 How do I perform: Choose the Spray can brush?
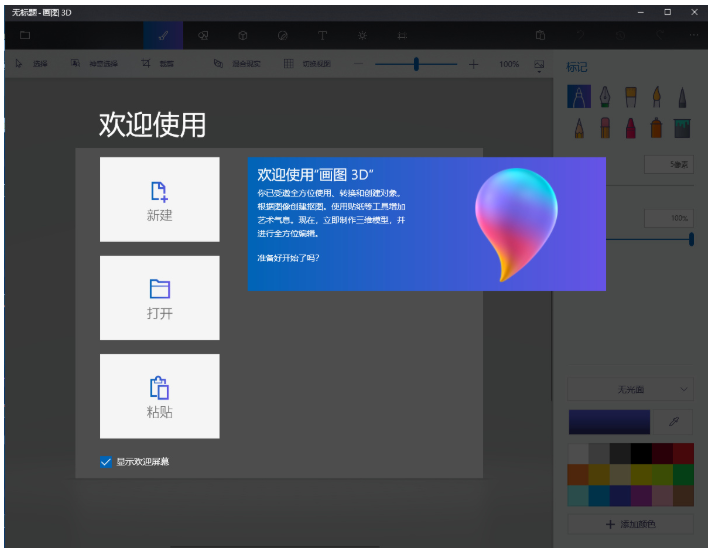point(657,128)
